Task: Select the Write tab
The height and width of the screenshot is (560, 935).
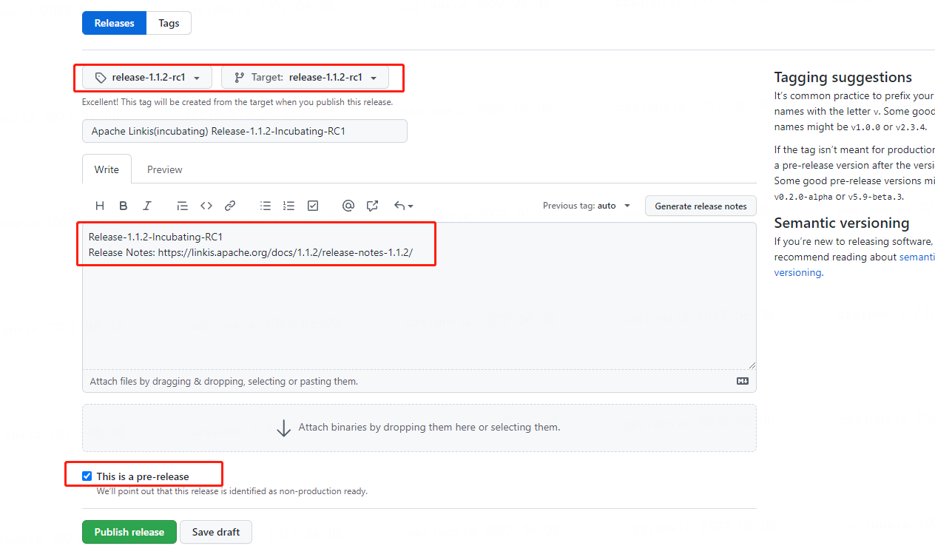Action: (x=107, y=169)
